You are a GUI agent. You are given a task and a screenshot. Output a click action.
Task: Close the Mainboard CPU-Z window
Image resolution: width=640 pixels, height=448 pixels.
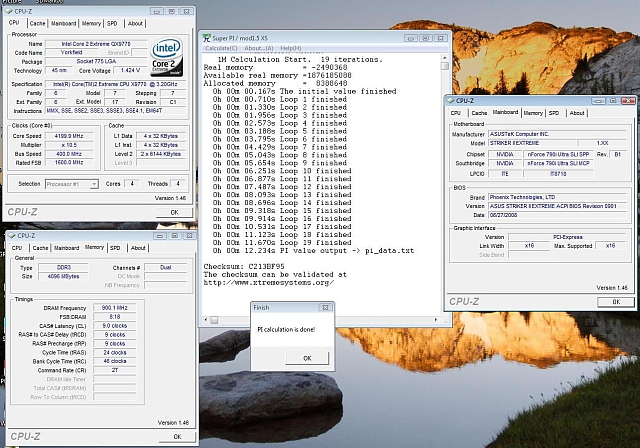628,101
